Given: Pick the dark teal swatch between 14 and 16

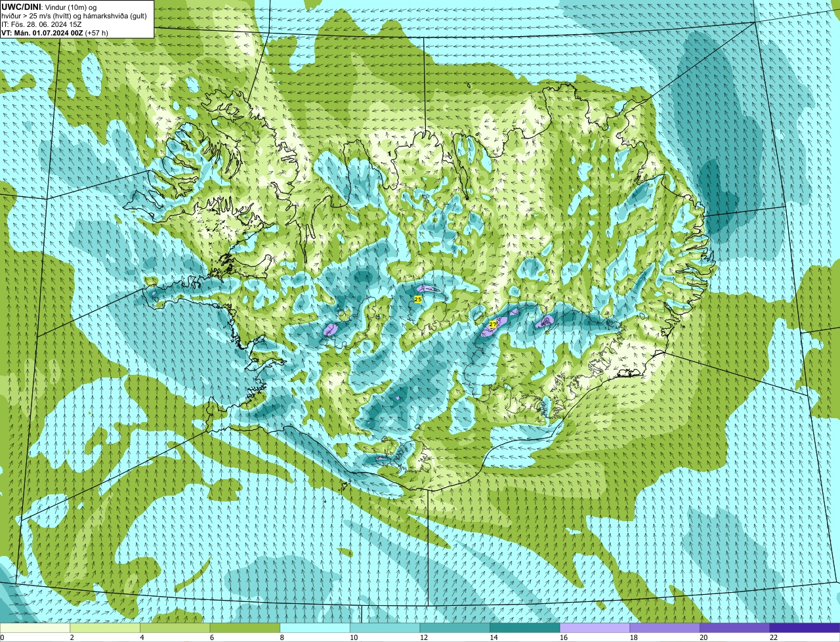Looking at the screenshot, I should 525,628.
